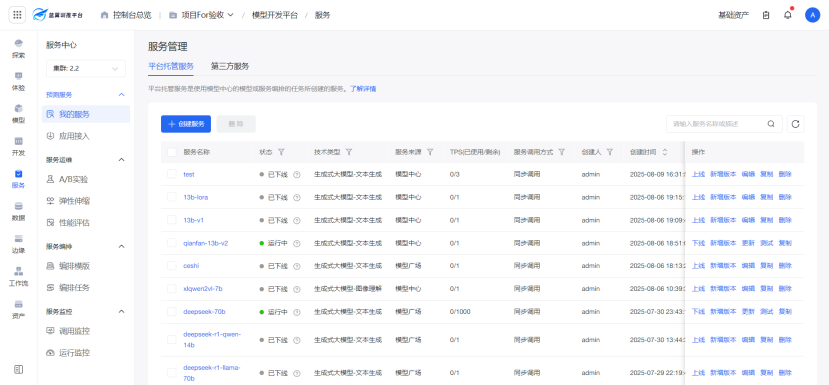Check the deepseek-r1-qwen-14b row

click(x=171, y=340)
